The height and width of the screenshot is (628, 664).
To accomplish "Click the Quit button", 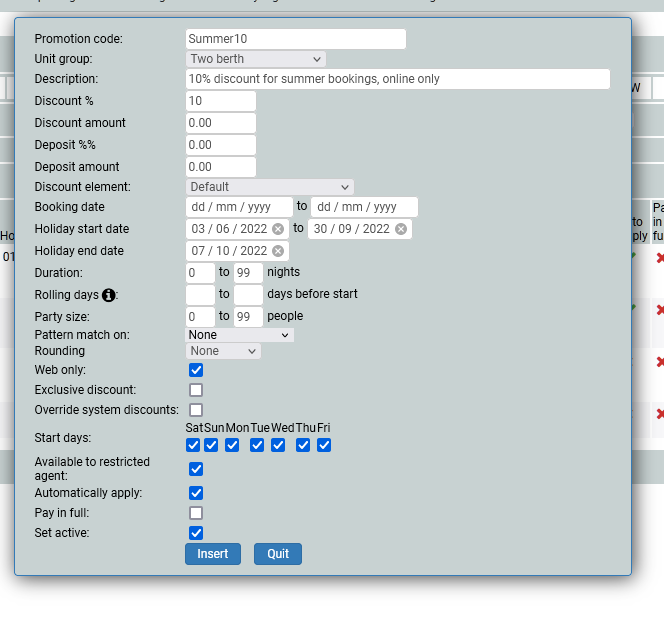I will coord(277,554).
